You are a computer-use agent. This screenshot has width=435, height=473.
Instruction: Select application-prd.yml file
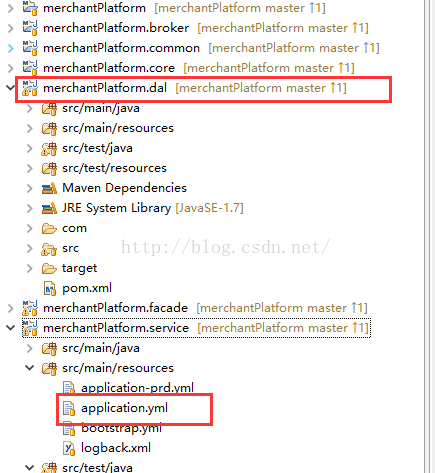tap(137, 388)
